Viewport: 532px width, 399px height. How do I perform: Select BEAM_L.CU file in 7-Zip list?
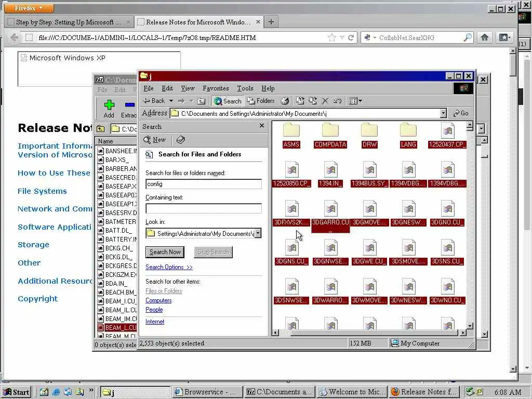[x=117, y=327]
